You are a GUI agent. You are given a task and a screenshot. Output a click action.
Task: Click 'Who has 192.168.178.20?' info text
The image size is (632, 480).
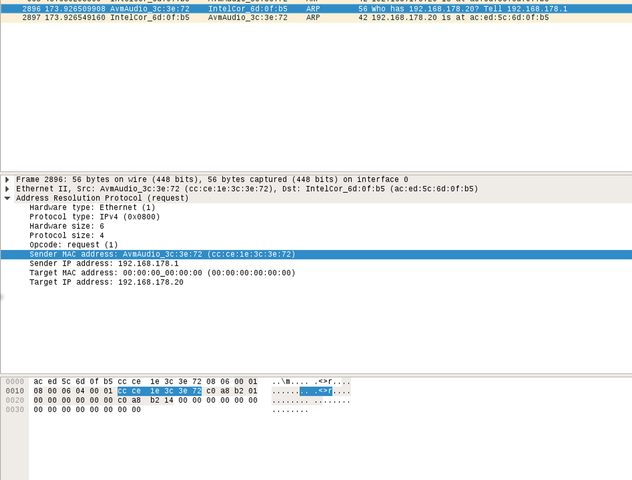pyautogui.click(x=423, y=8)
